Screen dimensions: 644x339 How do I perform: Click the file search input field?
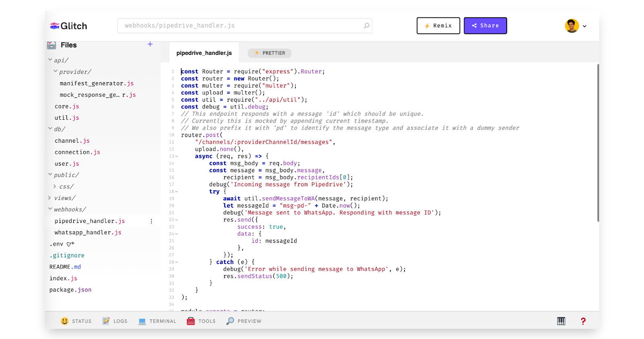(242, 26)
